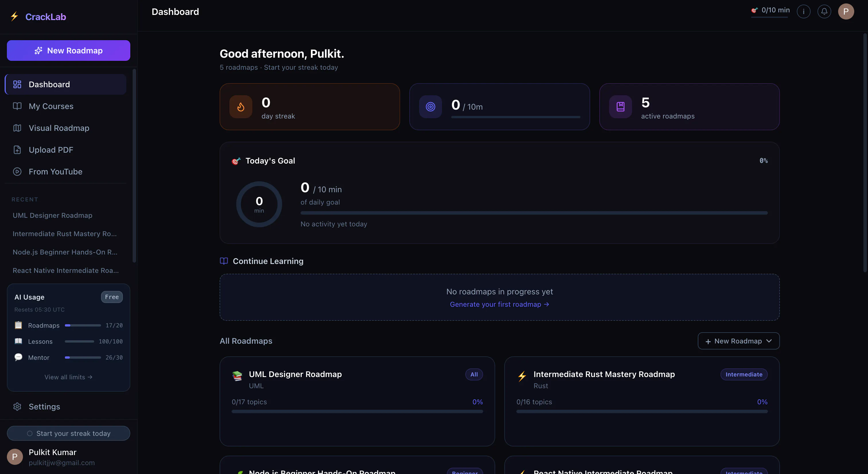
Task: Open the info icon in top bar
Action: point(804,11)
